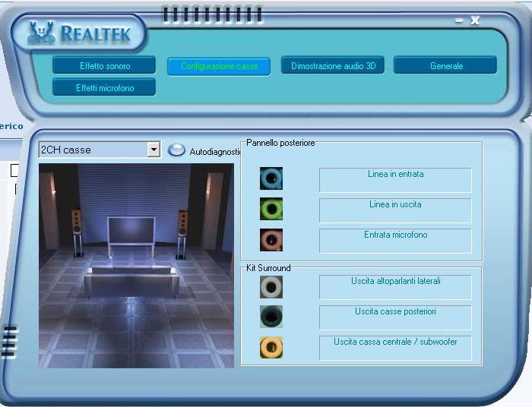Click the orange center/subwoofer jack icon
Screen dimensions: 532x407
point(271,347)
